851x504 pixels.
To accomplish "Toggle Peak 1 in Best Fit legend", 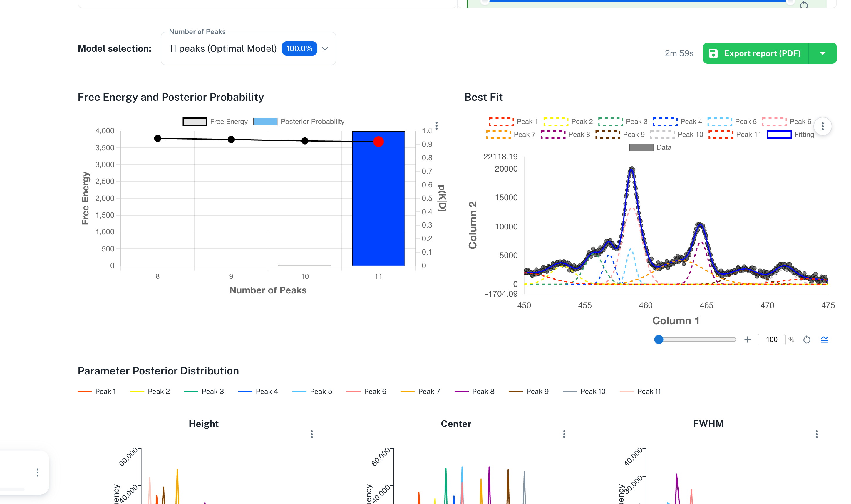I will (x=513, y=122).
